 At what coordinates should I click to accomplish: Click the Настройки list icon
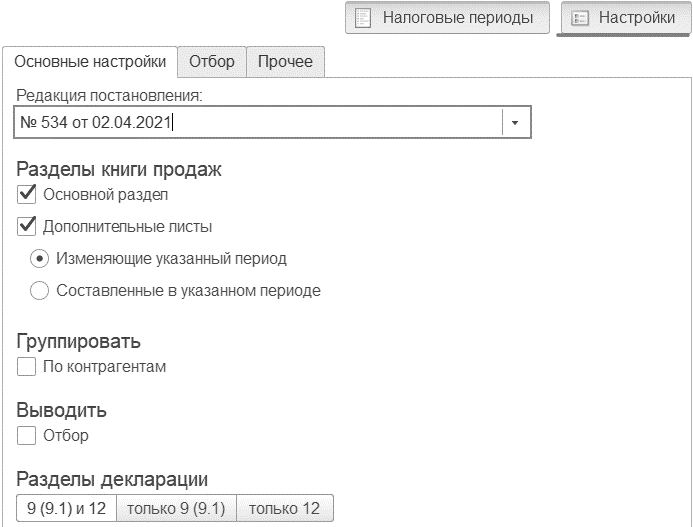(580, 18)
